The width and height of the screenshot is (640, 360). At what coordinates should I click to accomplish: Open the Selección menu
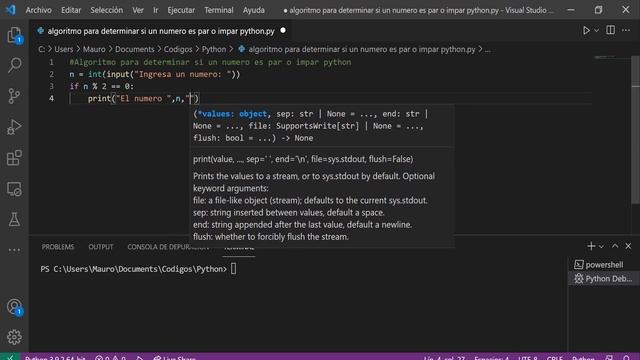[107, 10]
